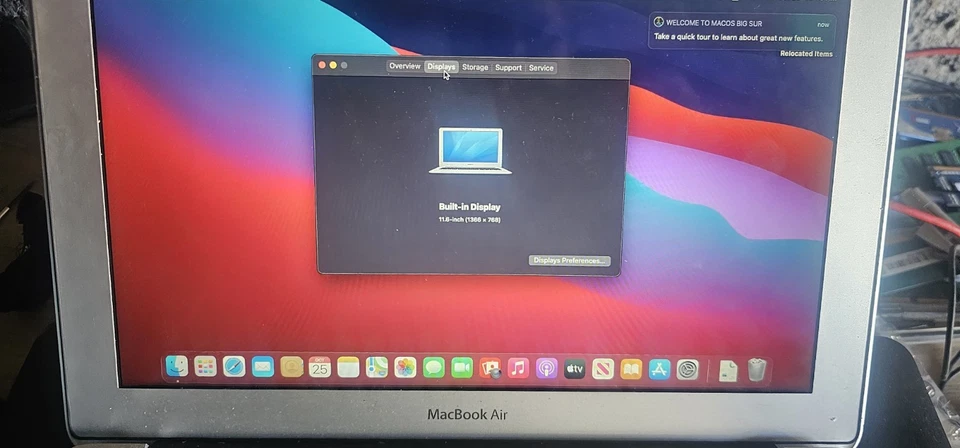960x448 pixels.
Task: Open the Books app in Dock
Action: tap(631, 368)
